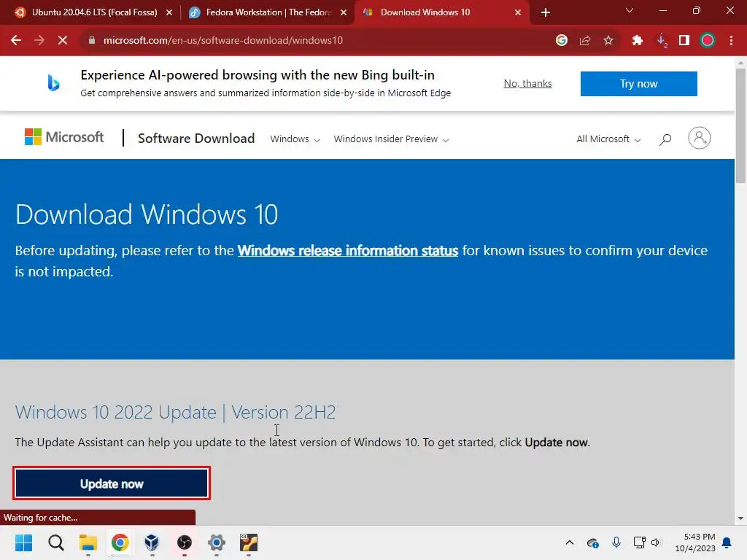Open Windows release information status link
747x560 pixels.
click(348, 251)
